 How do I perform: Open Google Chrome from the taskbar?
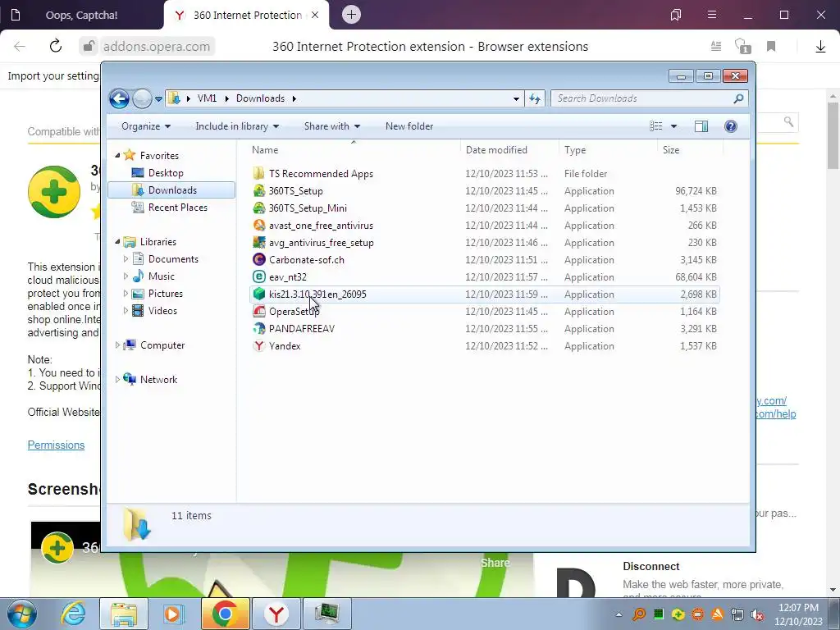225,614
